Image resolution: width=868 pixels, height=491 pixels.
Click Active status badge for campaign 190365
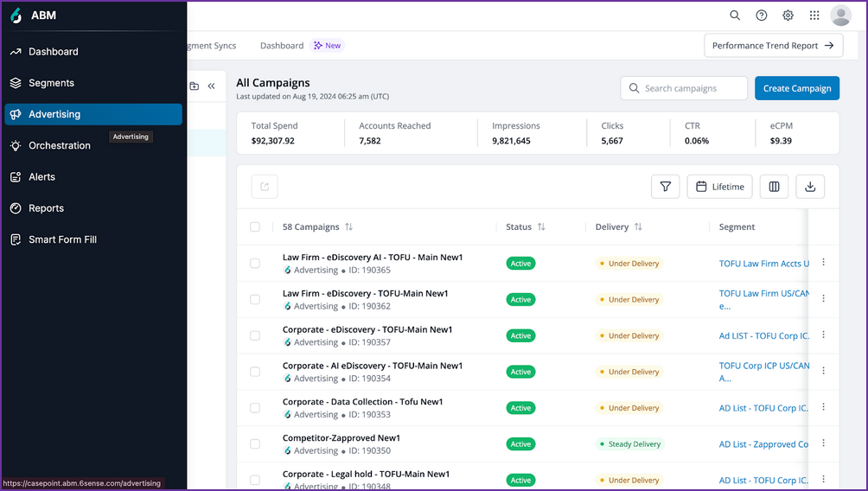520,264
